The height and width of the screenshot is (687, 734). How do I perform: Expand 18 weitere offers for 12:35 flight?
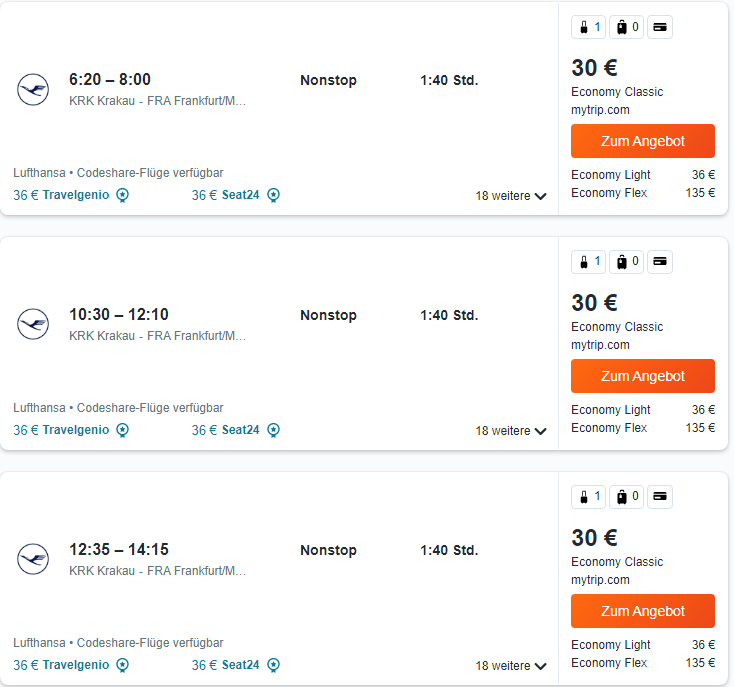click(511, 665)
